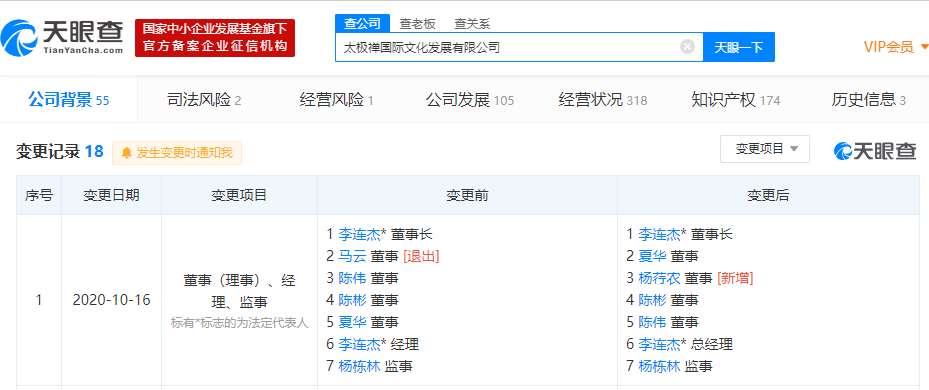Click the 序号 column header
Image resolution: width=929 pixels, height=390 pixels.
pos(39,195)
